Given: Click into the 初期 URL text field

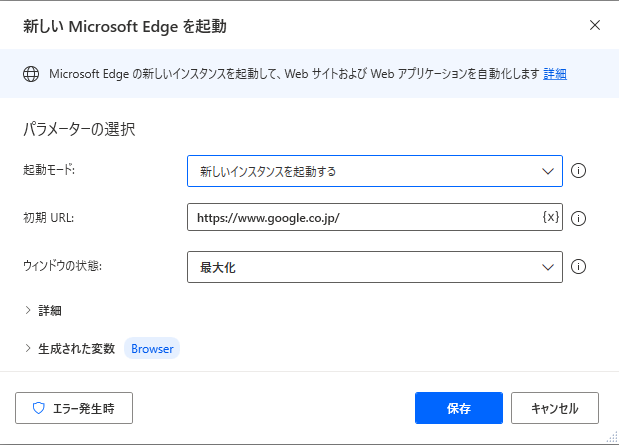Looking at the screenshot, I should pyautogui.click(x=364, y=217).
